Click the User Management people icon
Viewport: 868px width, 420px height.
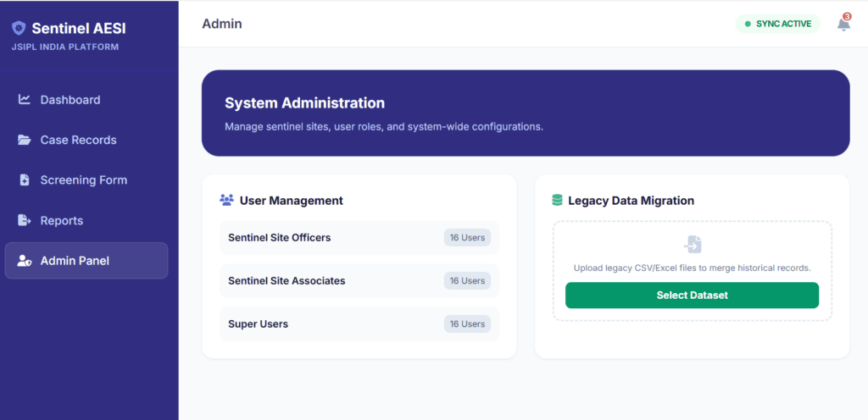coord(226,201)
